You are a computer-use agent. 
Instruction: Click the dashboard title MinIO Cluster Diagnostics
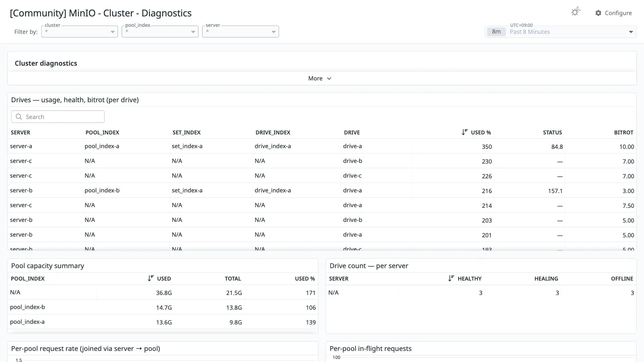pos(101,13)
